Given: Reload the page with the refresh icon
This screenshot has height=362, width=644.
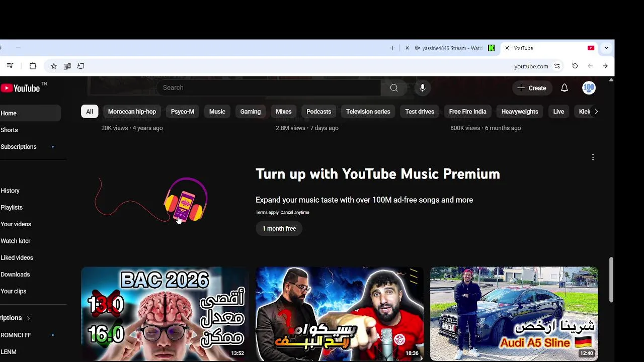Looking at the screenshot, I should click(575, 66).
